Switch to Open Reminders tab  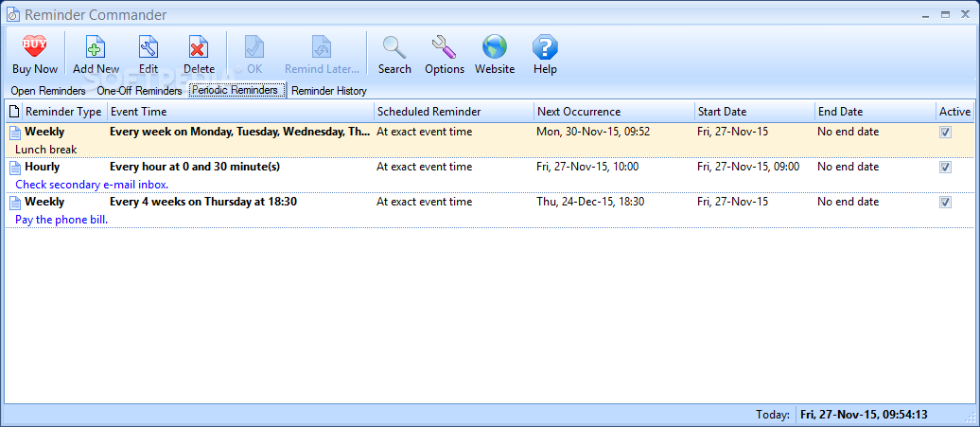click(x=48, y=91)
